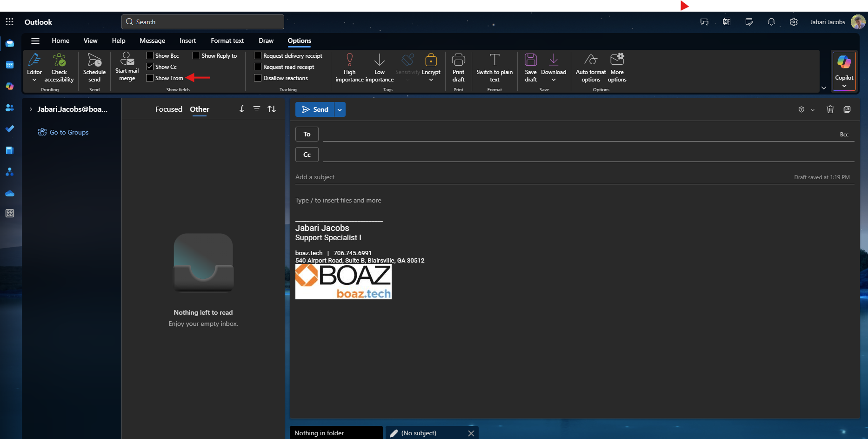Click the Print draft icon
The width and height of the screenshot is (868, 439).
458,61
